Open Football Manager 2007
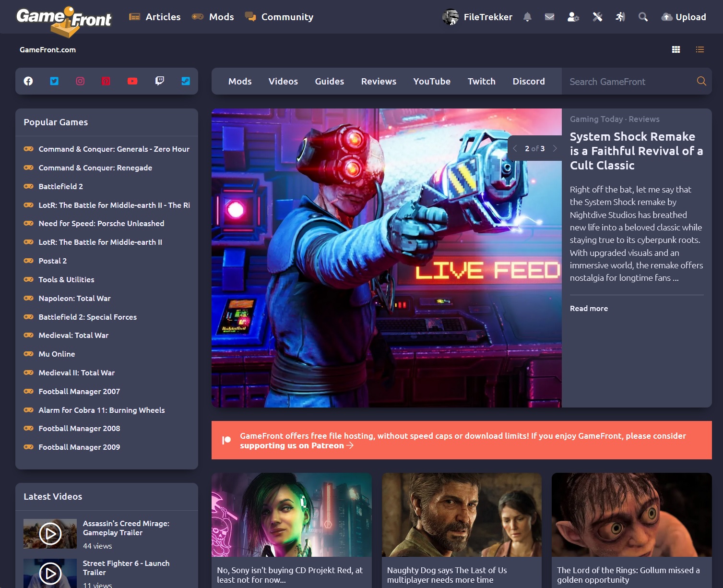 79,391
